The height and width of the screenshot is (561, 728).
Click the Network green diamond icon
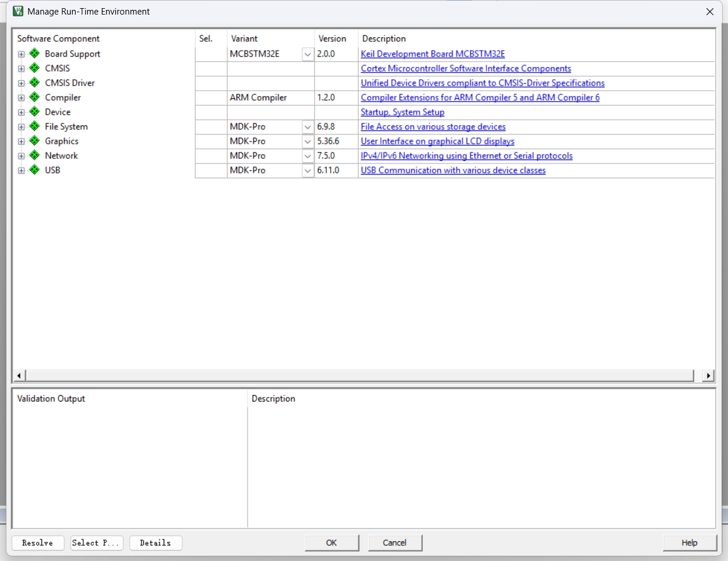pyautogui.click(x=35, y=155)
